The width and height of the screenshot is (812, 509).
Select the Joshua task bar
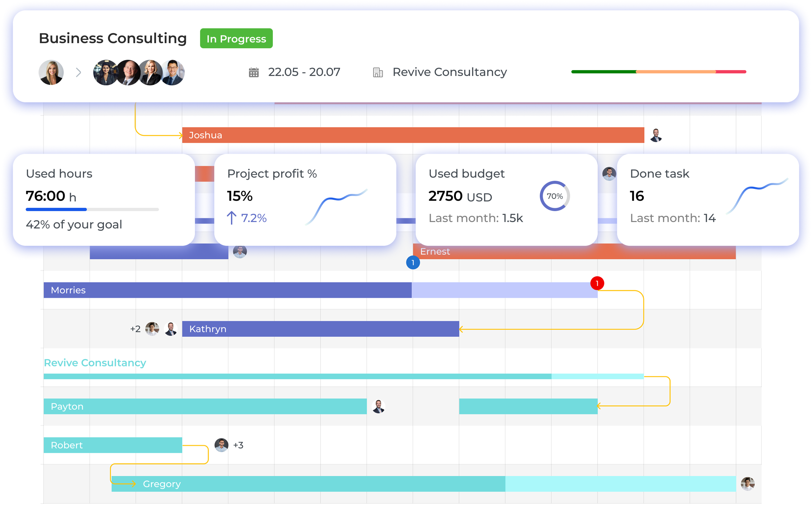click(x=413, y=135)
